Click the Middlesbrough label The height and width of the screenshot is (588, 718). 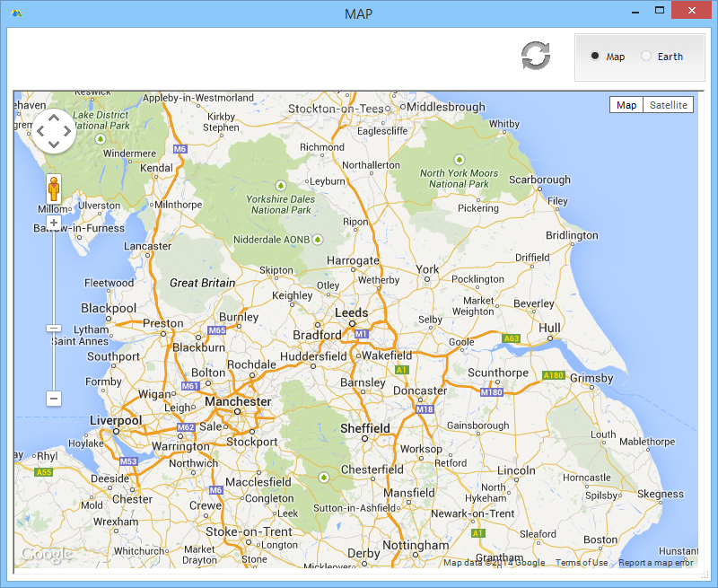[x=446, y=107]
